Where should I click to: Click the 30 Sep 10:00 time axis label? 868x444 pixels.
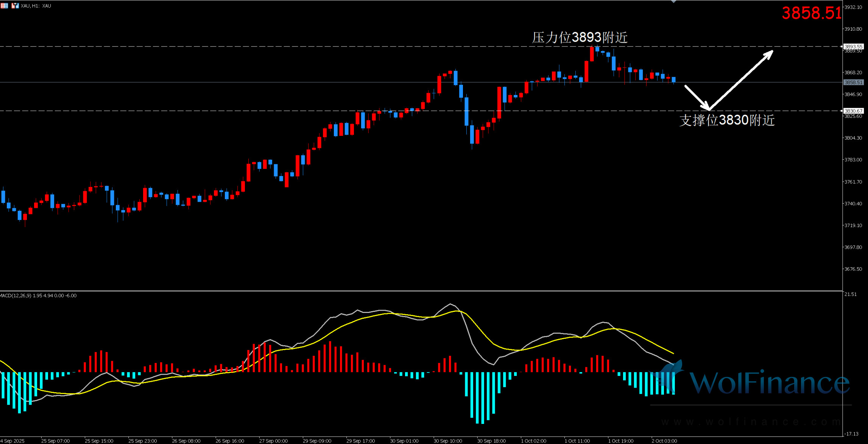pyautogui.click(x=447, y=441)
